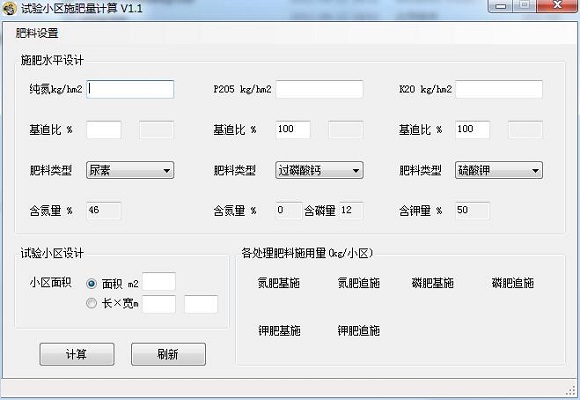Screen dimensions: 580x400
Task: Click the nitrogen 基追比 second box
Action: (x=156, y=130)
